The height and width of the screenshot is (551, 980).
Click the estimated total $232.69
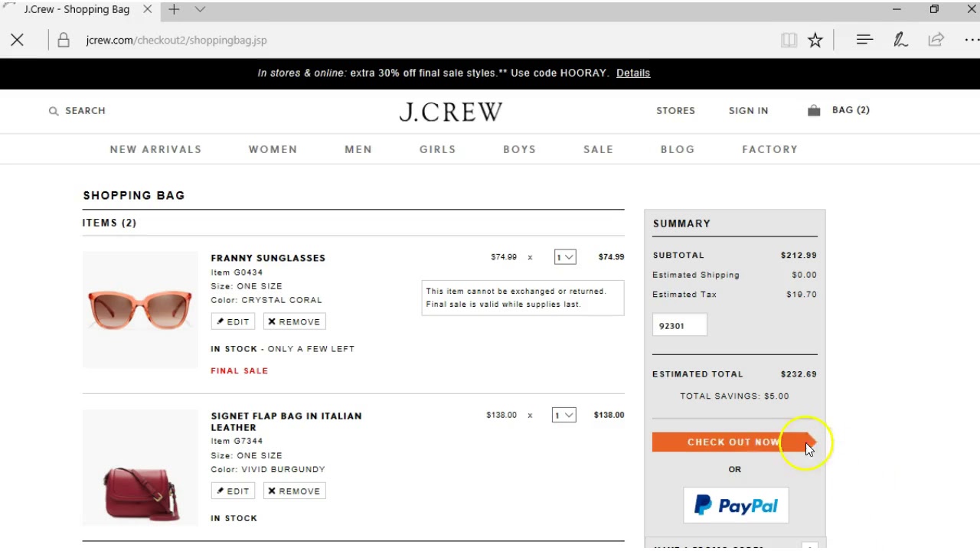pyautogui.click(x=799, y=374)
